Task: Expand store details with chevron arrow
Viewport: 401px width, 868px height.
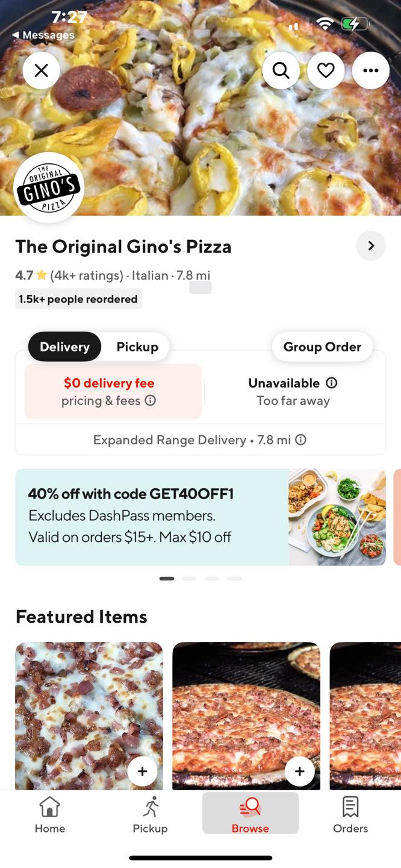Action: (370, 246)
